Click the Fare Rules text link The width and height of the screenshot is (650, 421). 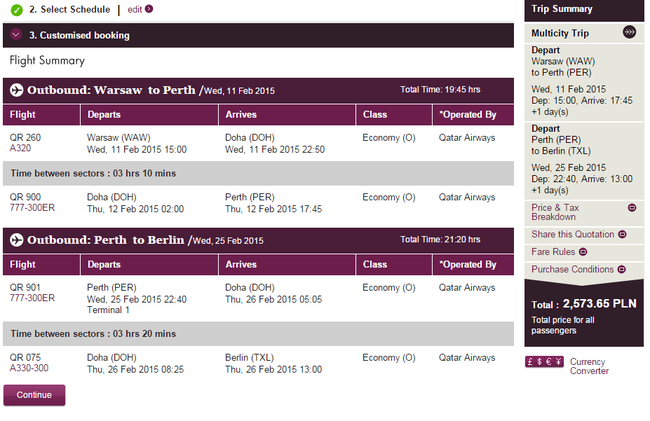click(x=553, y=252)
